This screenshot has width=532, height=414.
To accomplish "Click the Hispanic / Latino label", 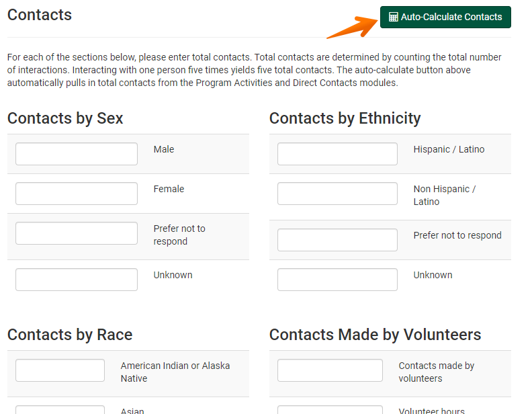I will click(x=449, y=149).
